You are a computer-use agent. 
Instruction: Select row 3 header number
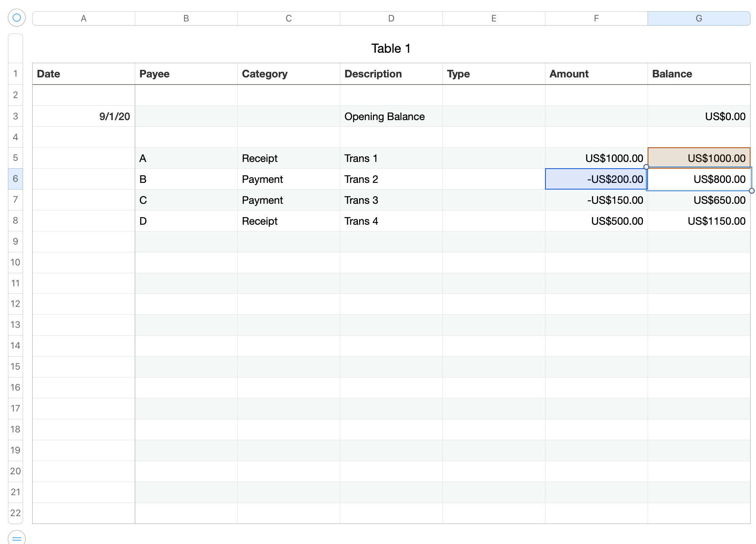coord(15,116)
